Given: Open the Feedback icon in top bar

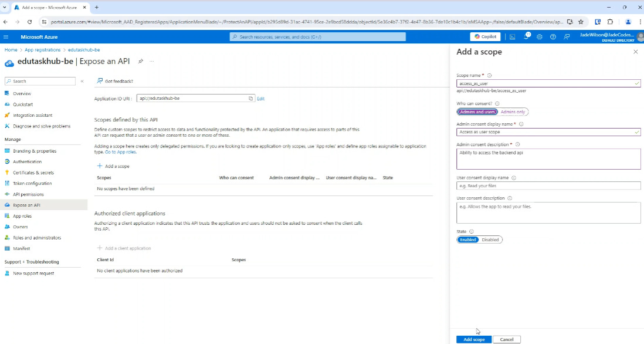Looking at the screenshot, I should (567, 37).
